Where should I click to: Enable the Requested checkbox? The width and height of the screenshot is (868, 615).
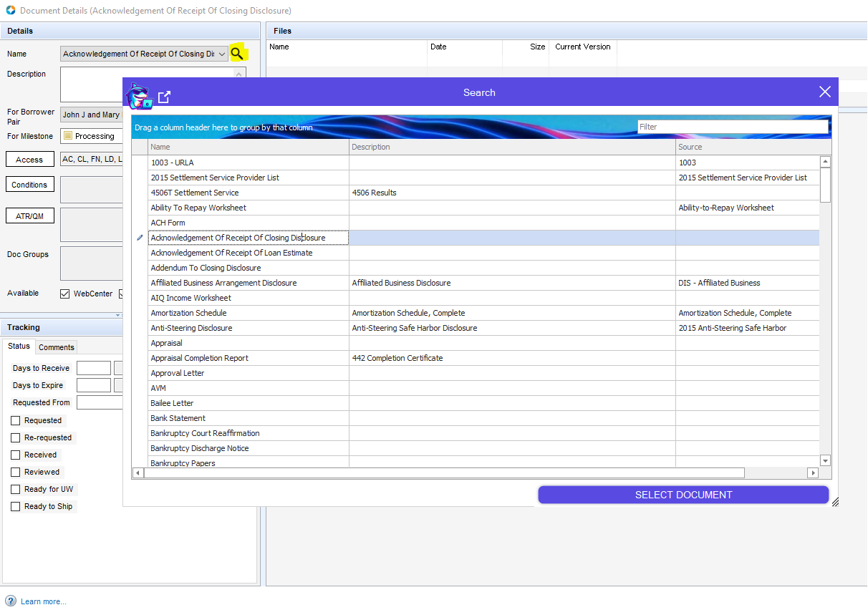[x=16, y=420]
